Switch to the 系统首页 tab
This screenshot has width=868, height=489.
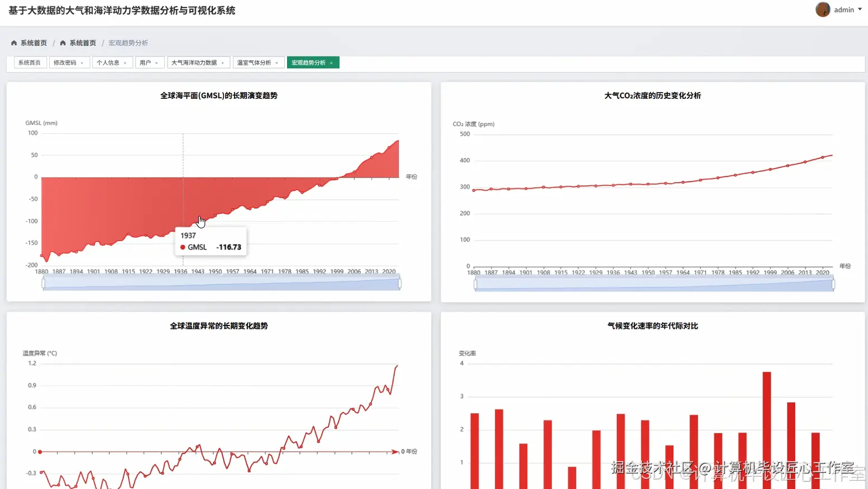30,63
